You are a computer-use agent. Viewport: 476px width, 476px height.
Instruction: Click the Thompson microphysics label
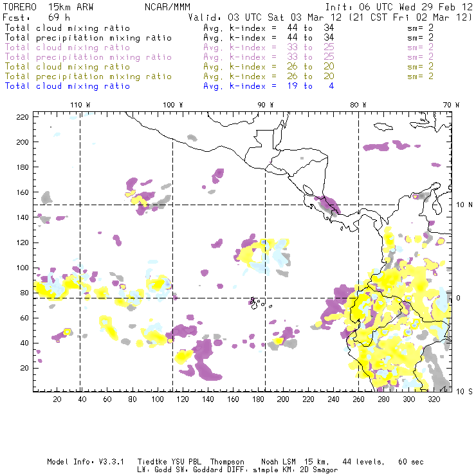click(227, 462)
